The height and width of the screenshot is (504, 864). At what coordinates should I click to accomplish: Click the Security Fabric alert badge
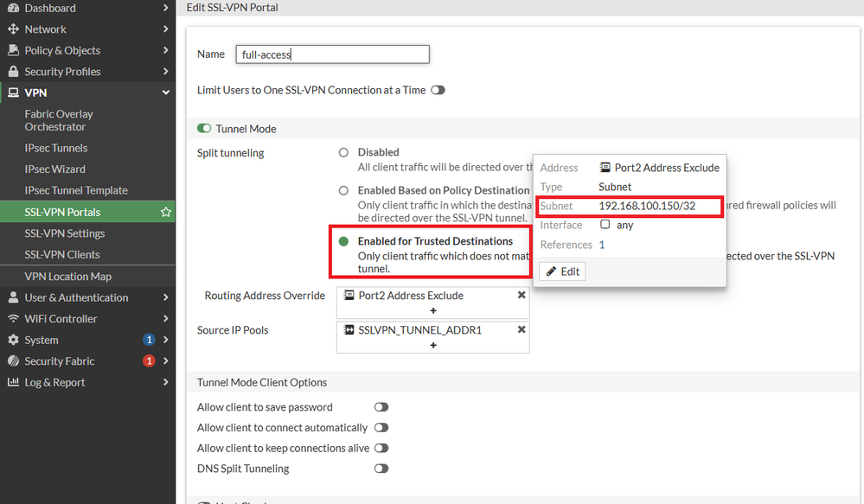click(x=149, y=361)
